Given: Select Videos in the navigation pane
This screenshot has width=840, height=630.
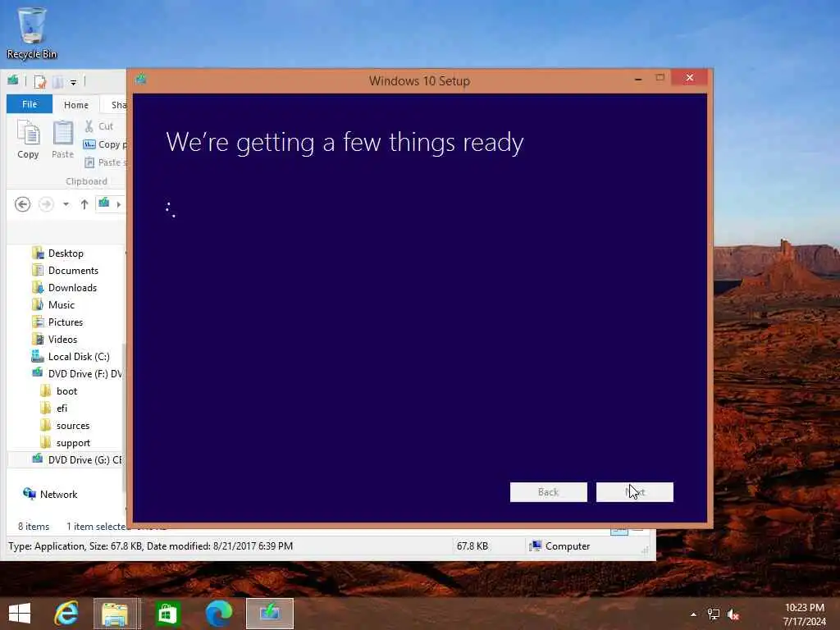Looking at the screenshot, I should point(62,339).
